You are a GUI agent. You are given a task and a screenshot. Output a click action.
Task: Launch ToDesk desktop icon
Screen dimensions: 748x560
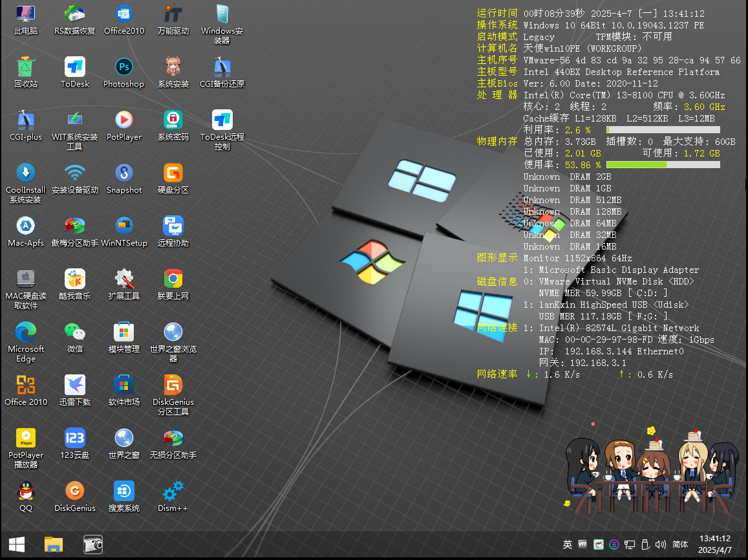click(75, 73)
